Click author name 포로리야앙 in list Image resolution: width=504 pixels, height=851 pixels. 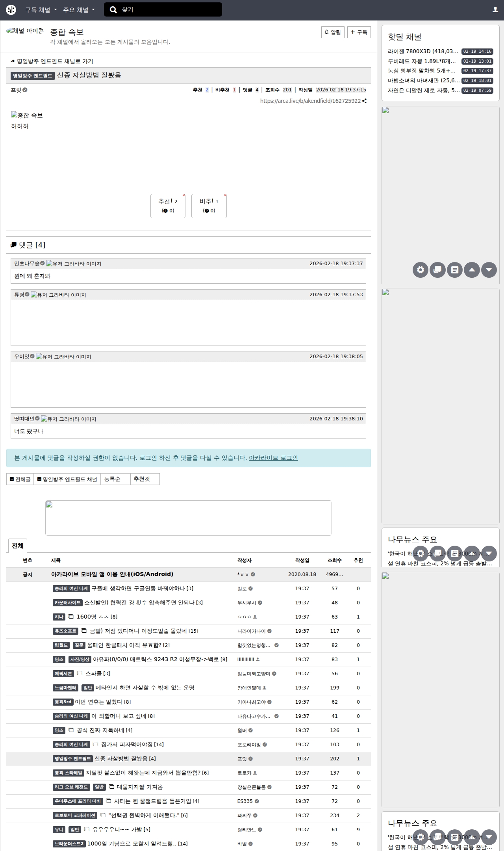pyautogui.click(x=249, y=745)
